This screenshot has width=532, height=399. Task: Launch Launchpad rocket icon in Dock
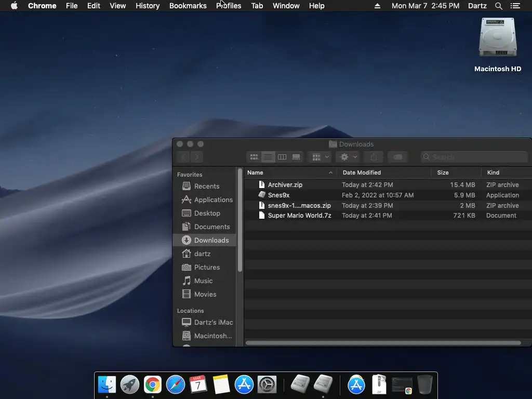pos(129,384)
